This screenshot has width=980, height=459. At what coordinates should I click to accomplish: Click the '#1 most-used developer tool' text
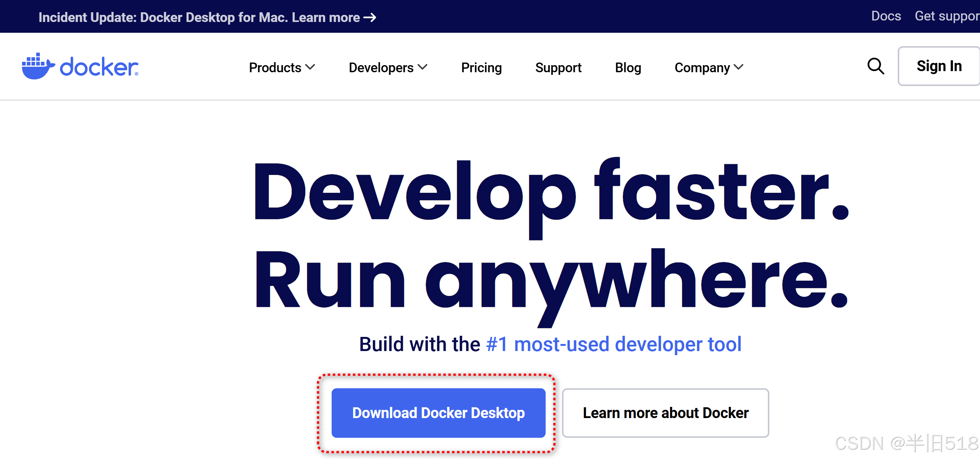point(614,344)
